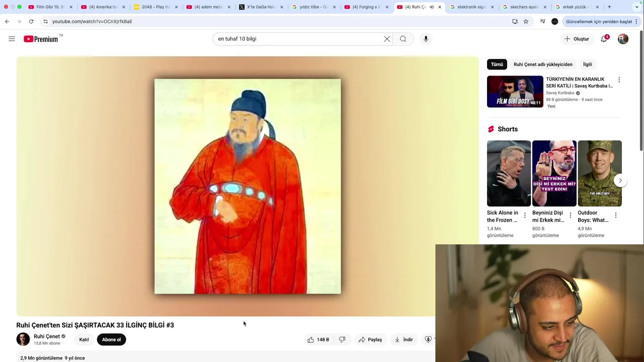Screen dimensions: 644x362
Task: Clear the search text with X icon
Action: (x=387, y=39)
